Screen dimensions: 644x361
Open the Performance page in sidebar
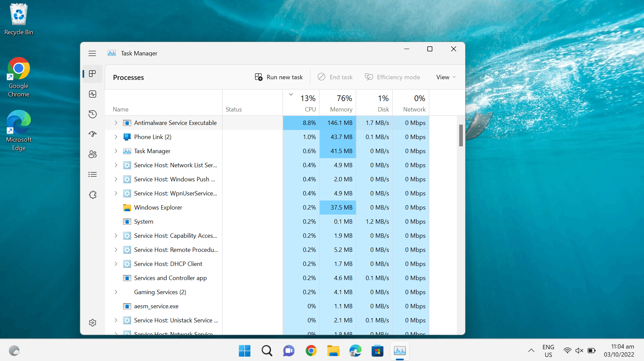93,94
